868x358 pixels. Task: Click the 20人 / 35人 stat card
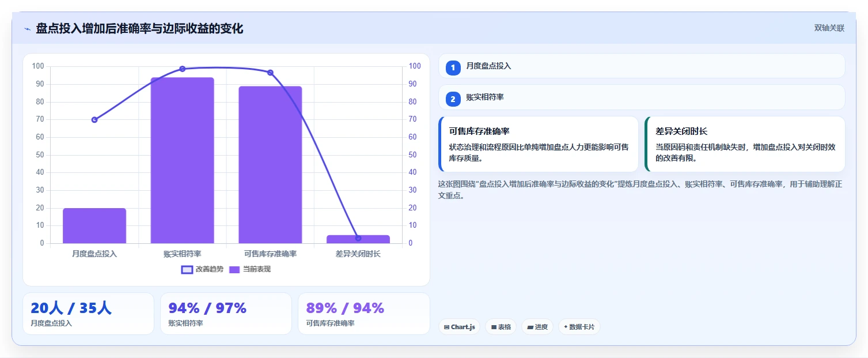pos(88,314)
